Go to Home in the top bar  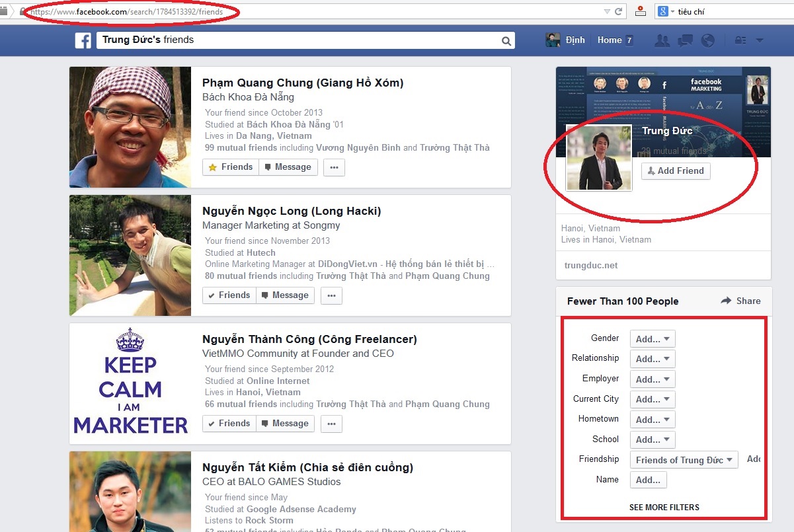[610, 40]
